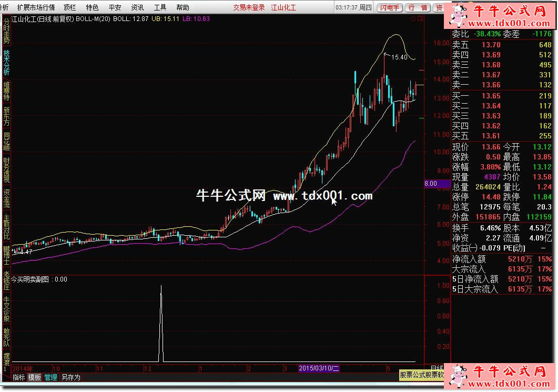Click the 卖一 price 13.66 in order book
Screen dimensions: 558x392
tap(491, 85)
